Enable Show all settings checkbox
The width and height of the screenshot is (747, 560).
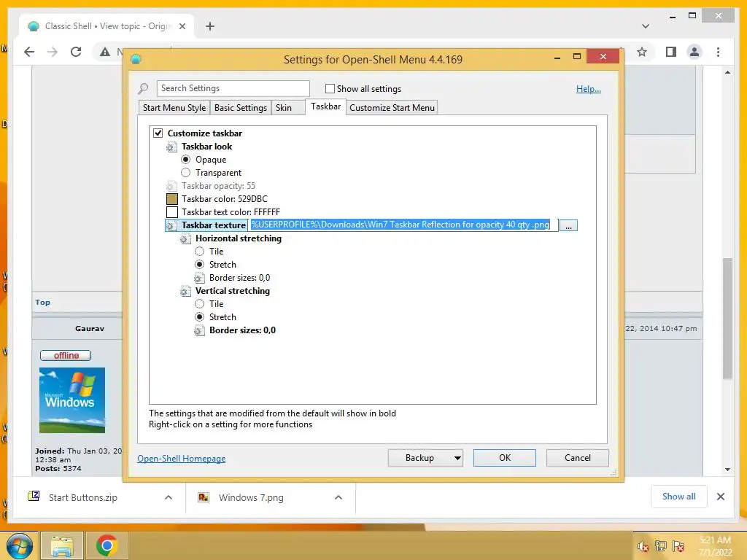[330, 88]
